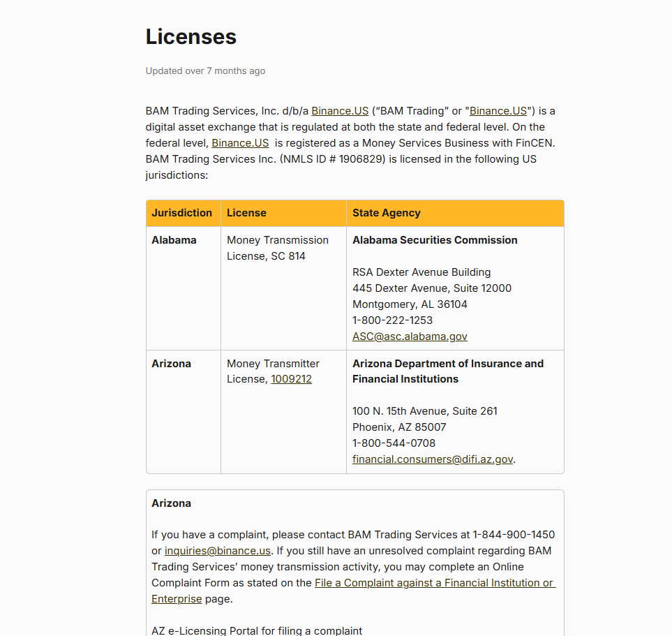Select the Alabama jurisdiction cell
672x636 pixels.
(174, 240)
